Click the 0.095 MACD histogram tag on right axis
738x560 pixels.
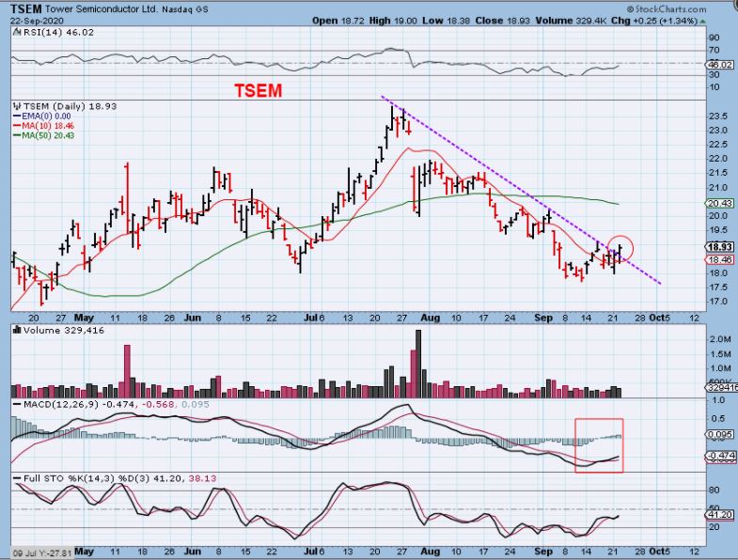coord(720,434)
